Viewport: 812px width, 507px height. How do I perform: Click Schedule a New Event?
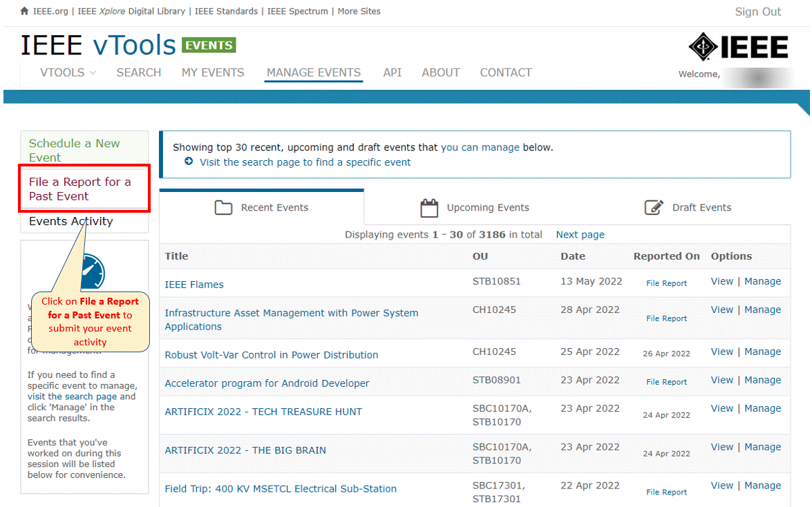74,150
